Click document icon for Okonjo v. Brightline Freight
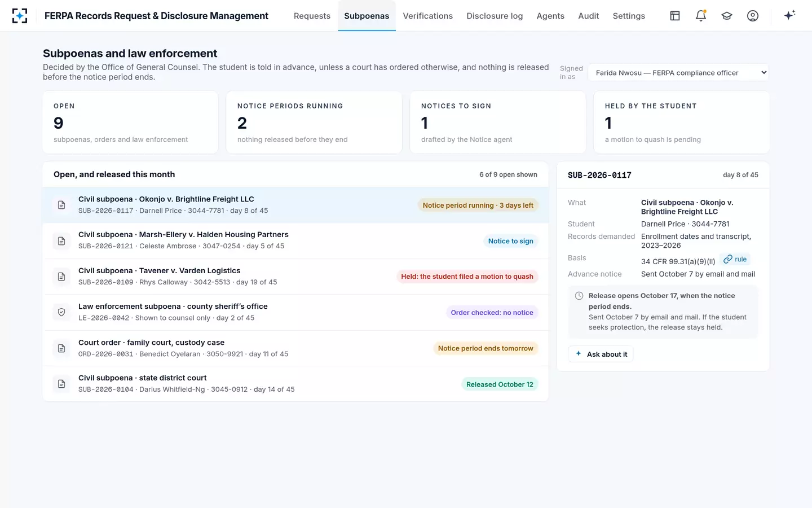Image resolution: width=812 pixels, height=508 pixels. pos(61,205)
